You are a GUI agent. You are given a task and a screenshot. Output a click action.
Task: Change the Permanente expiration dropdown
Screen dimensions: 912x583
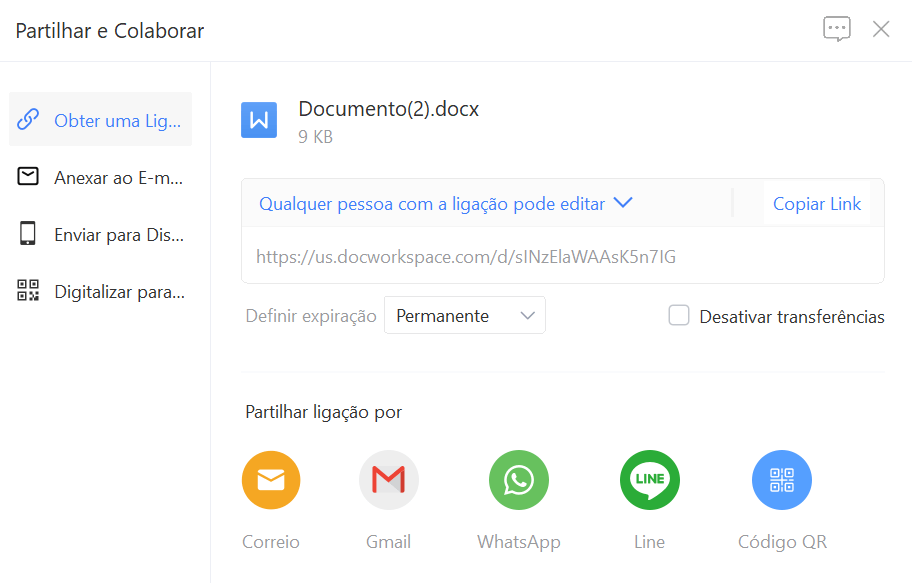464,315
